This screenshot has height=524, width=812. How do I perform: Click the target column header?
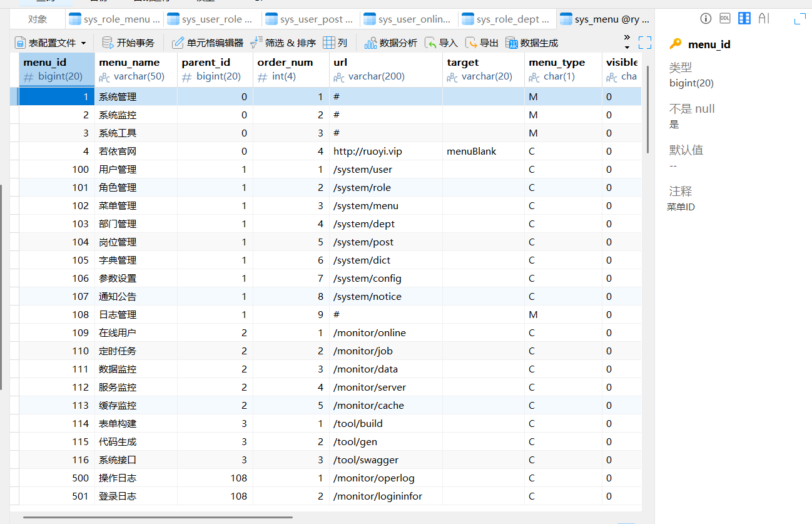[x=484, y=69]
